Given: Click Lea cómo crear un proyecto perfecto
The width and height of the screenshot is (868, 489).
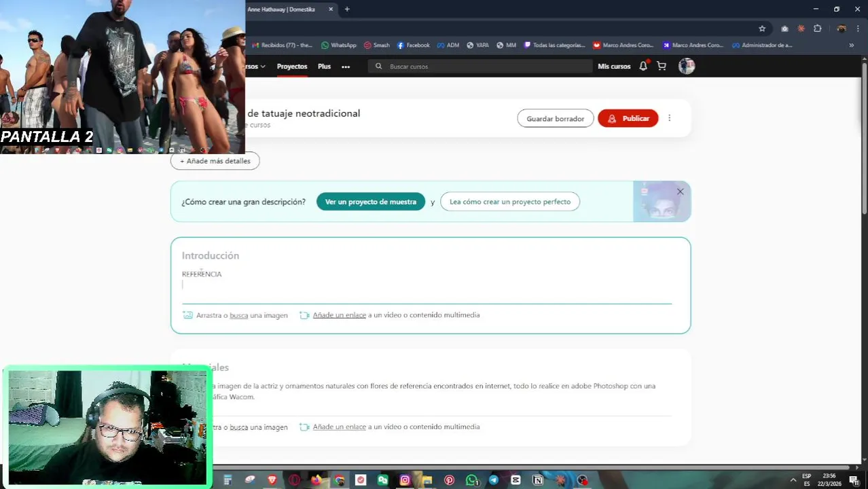Looking at the screenshot, I should coord(510,202).
